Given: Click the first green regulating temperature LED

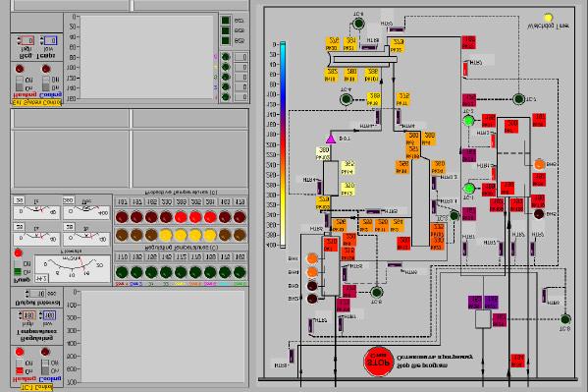Looking at the screenshot, I should [x=122, y=272].
